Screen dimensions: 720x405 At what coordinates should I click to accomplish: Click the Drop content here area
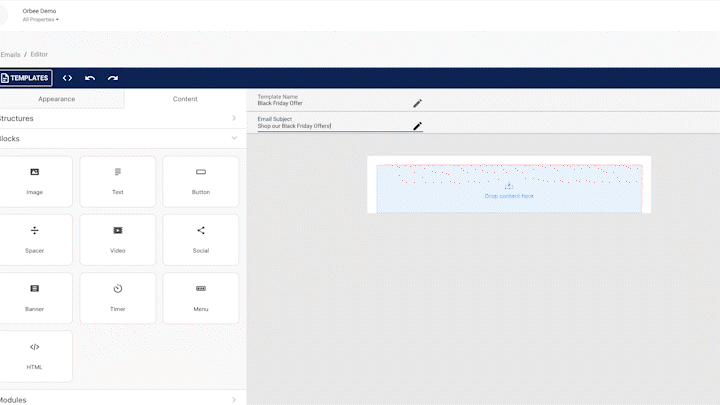click(x=509, y=189)
